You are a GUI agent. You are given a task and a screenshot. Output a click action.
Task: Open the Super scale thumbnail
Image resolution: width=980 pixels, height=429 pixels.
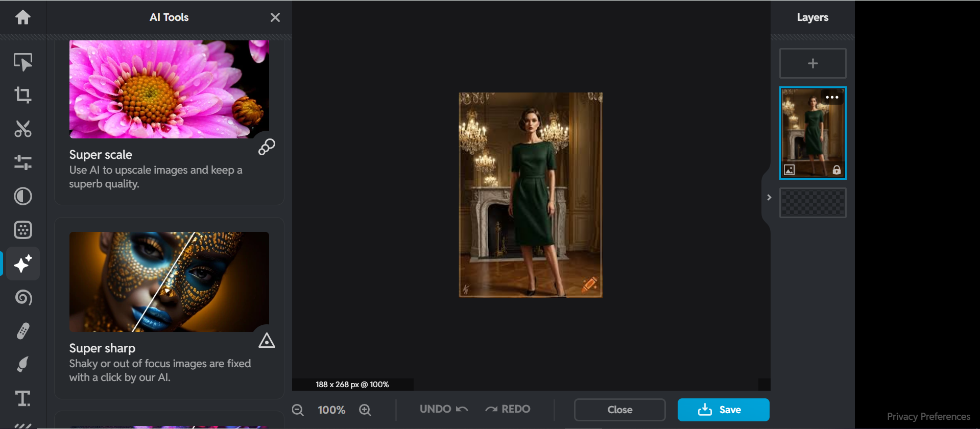169,89
